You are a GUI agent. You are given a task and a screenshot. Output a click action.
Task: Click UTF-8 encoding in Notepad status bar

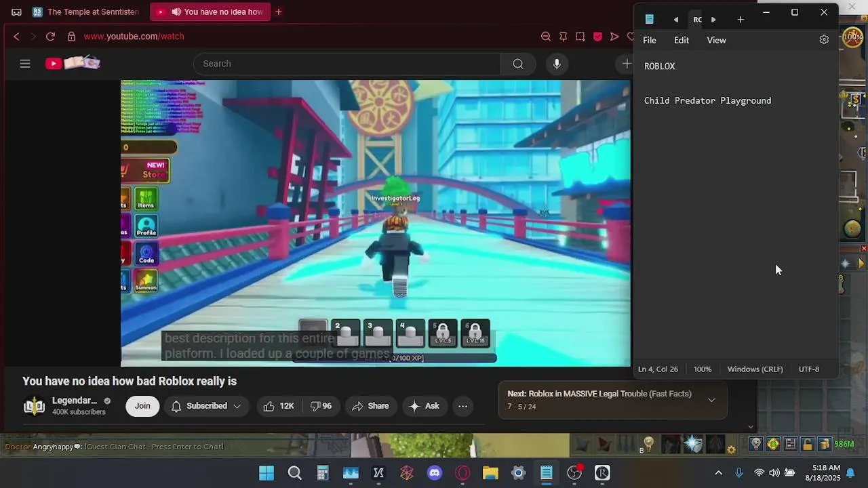(x=809, y=369)
